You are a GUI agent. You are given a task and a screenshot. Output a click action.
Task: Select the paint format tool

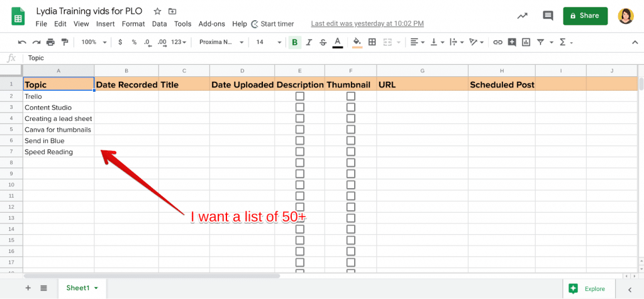65,42
